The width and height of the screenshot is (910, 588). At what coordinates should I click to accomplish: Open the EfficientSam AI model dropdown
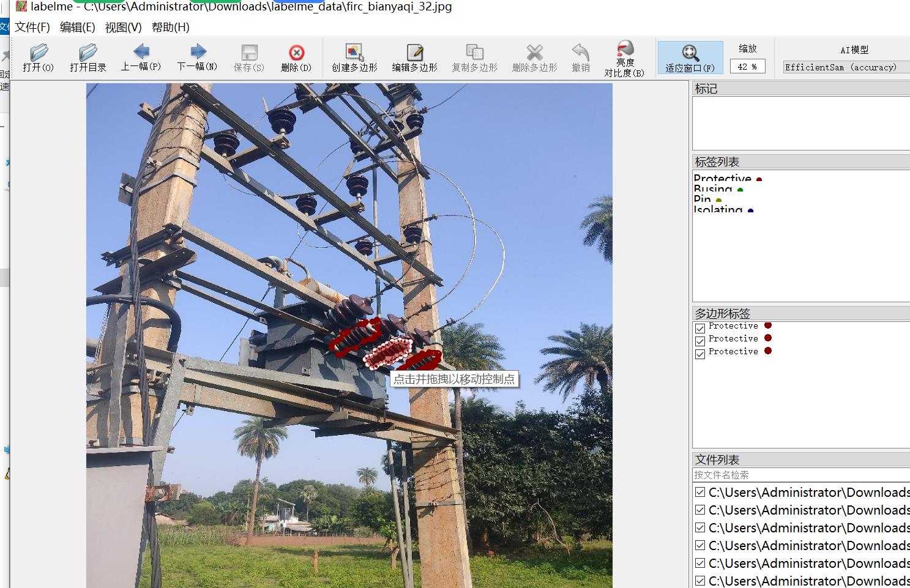[x=846, y=67]
